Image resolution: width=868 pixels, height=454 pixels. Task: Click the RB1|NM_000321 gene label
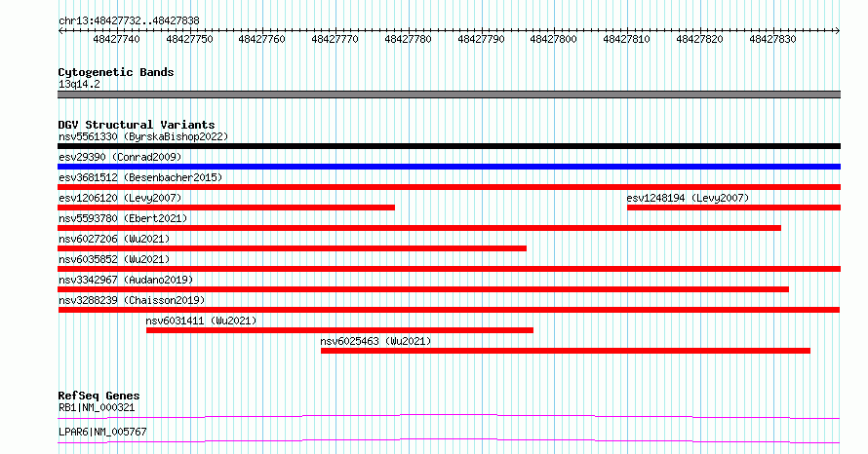97,407
